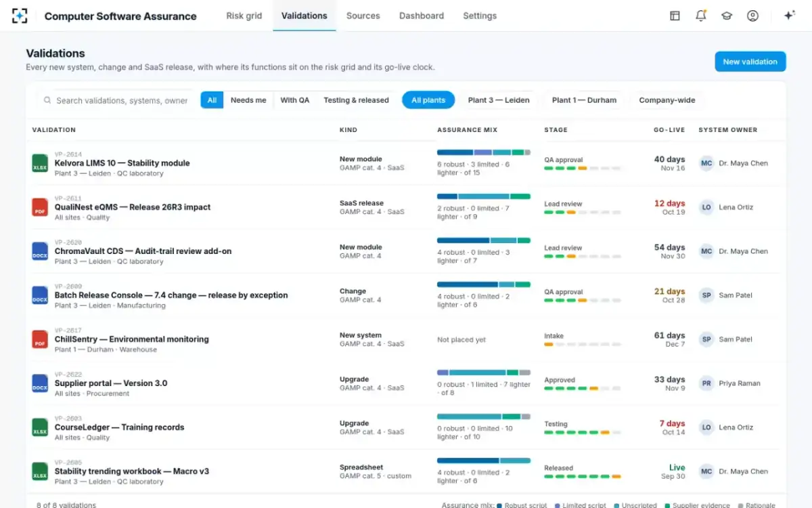The image size is (812, 508).
Task: Open the Settings tab
Action: point(480,16)
